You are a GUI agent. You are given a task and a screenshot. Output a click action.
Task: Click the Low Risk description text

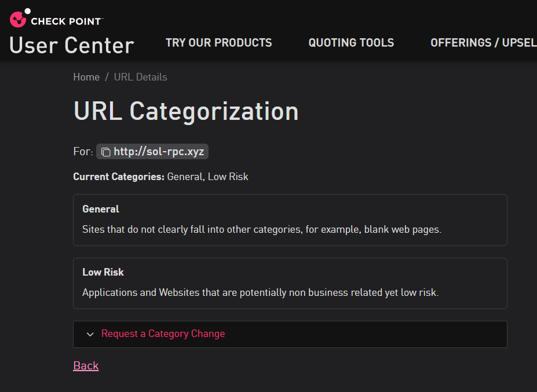coord(260,292)
